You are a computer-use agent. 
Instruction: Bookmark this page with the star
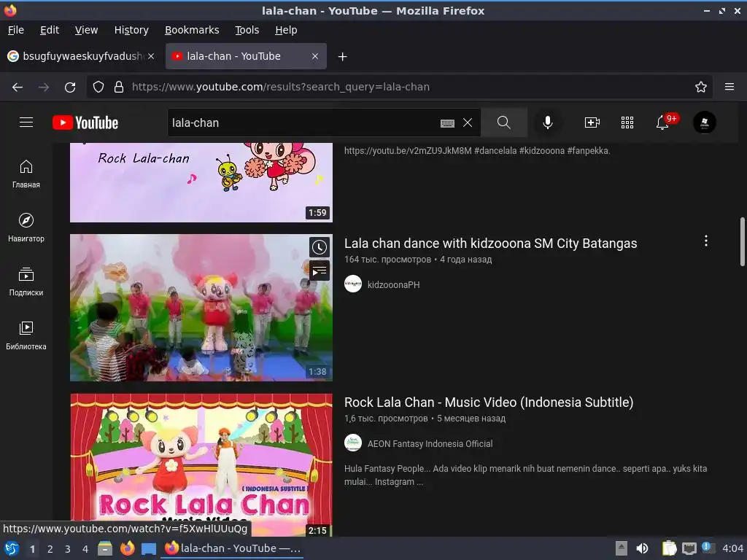[x=700, y=87]
